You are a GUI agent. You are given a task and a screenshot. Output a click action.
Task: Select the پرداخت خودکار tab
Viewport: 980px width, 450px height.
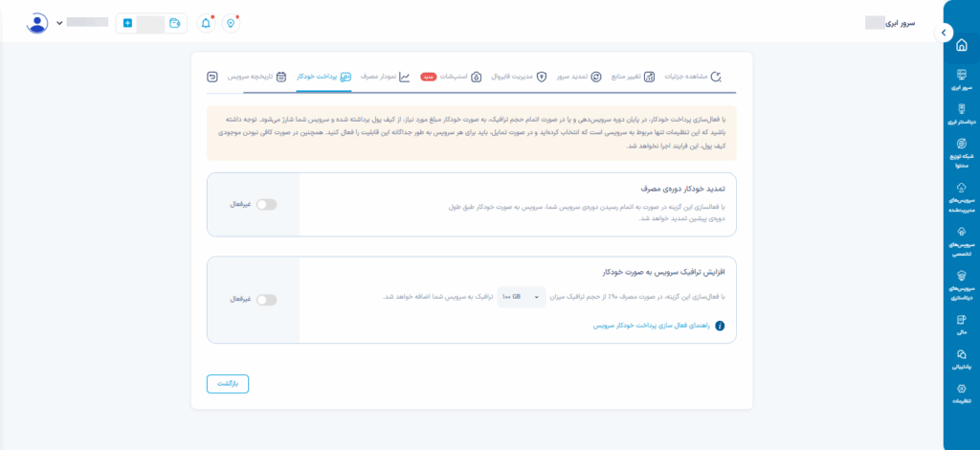point(323,77)
